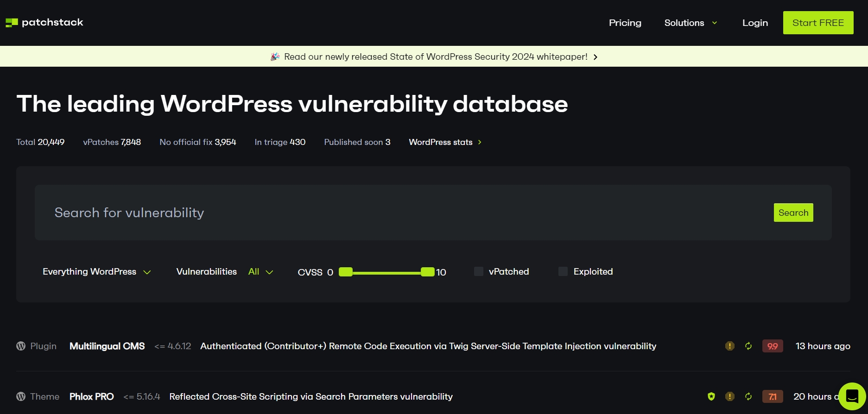The image size is (868, 414).
Task: Open the Vulnerabilities All dropdown
Action: click(260, 272)
